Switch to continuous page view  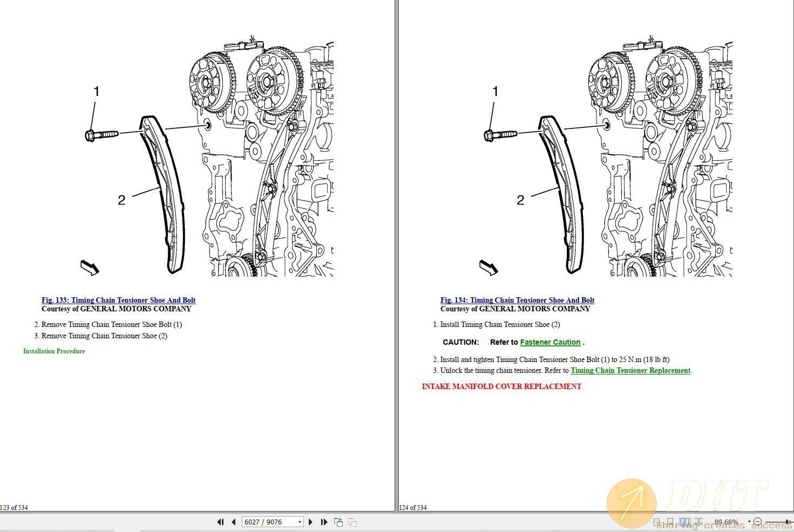coord(670,522)
